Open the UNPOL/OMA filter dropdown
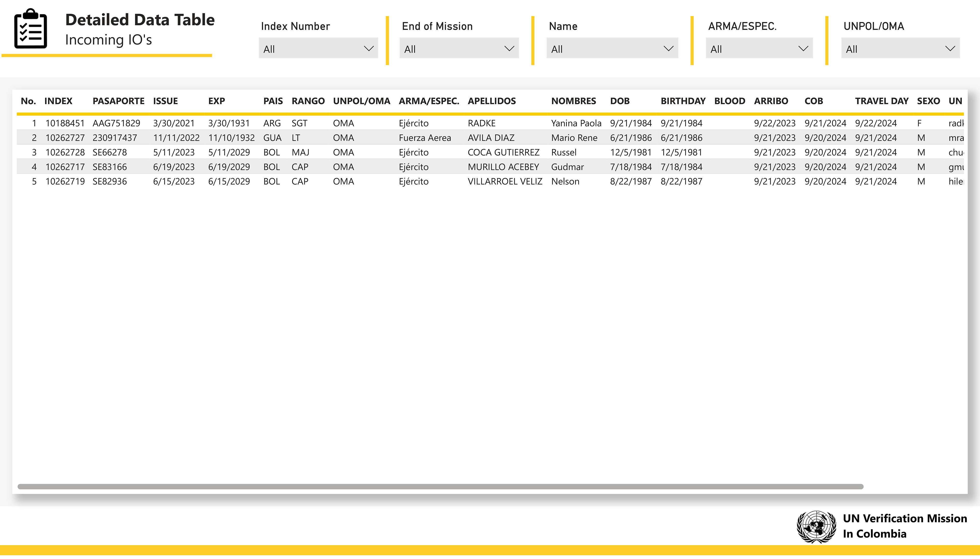980x559 pixels. coord(901,48)
